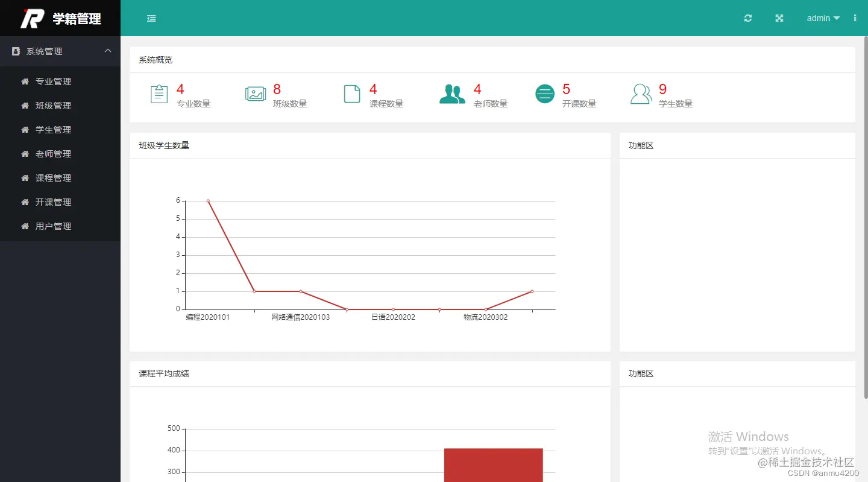Click the clipboard icon for 专业数量
Image resolution: width=868 pixels, height=482 pixels.
[x=159, y=94]
